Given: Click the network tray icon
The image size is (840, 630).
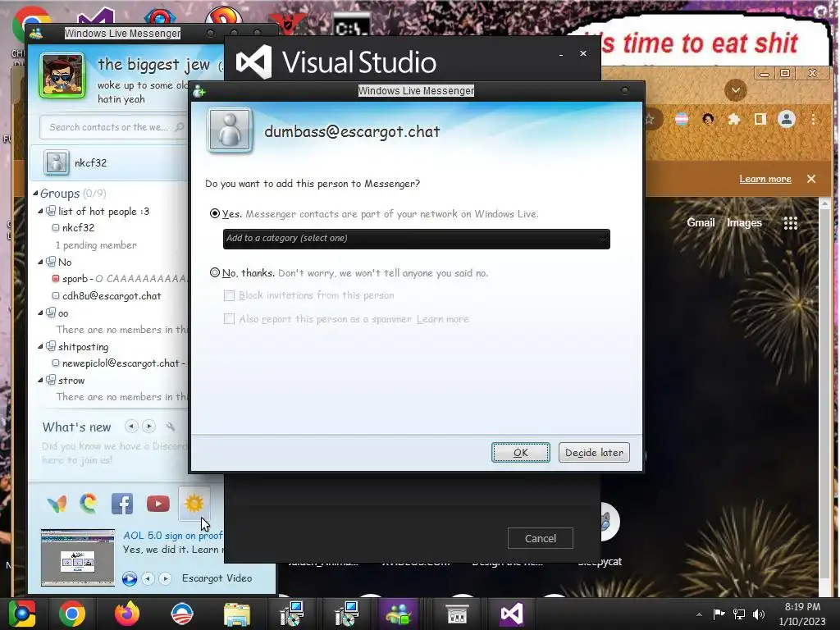Looking at the screenshot, I should tap(739, 614).
